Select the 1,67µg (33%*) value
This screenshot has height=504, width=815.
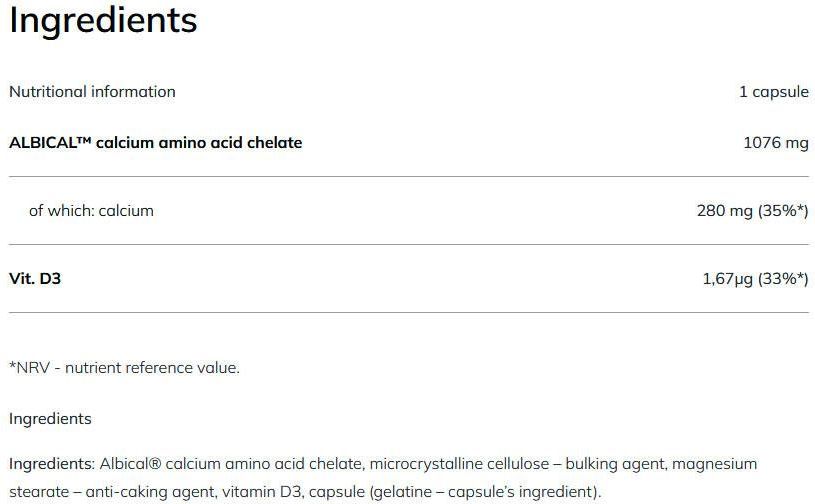(755, 279)
